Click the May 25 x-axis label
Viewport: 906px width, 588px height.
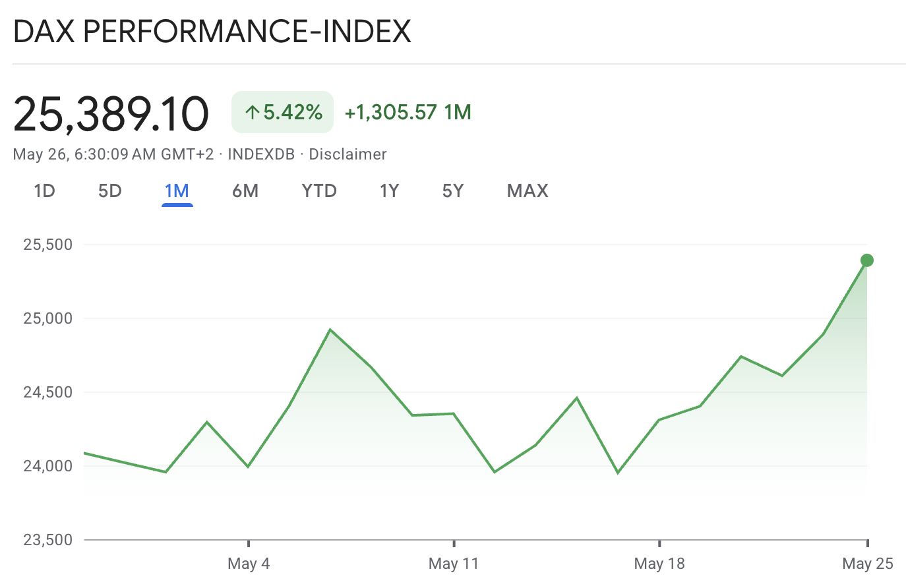point(868,564)
